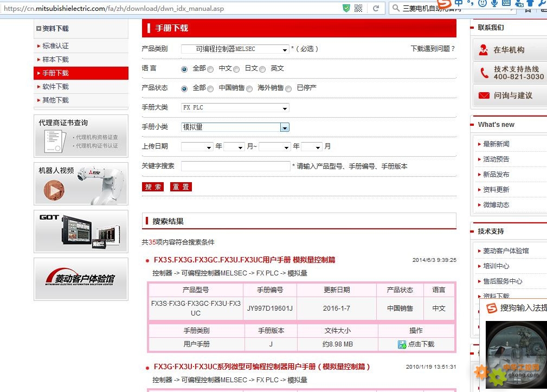Open the start year upload date dropdown
Image resolution: width=547 pixels, height=392 pixels.
pyautogui.click(x=197, y=147)
